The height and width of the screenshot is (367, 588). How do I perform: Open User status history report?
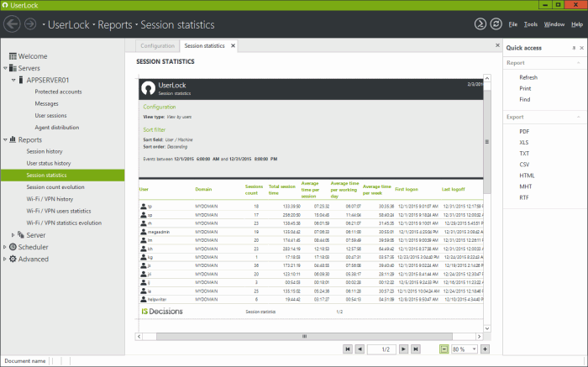49,164
